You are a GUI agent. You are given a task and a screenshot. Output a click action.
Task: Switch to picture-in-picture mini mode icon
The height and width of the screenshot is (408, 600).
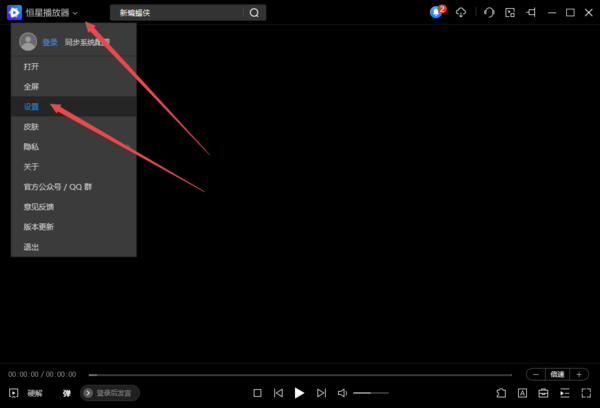(510, 13)
